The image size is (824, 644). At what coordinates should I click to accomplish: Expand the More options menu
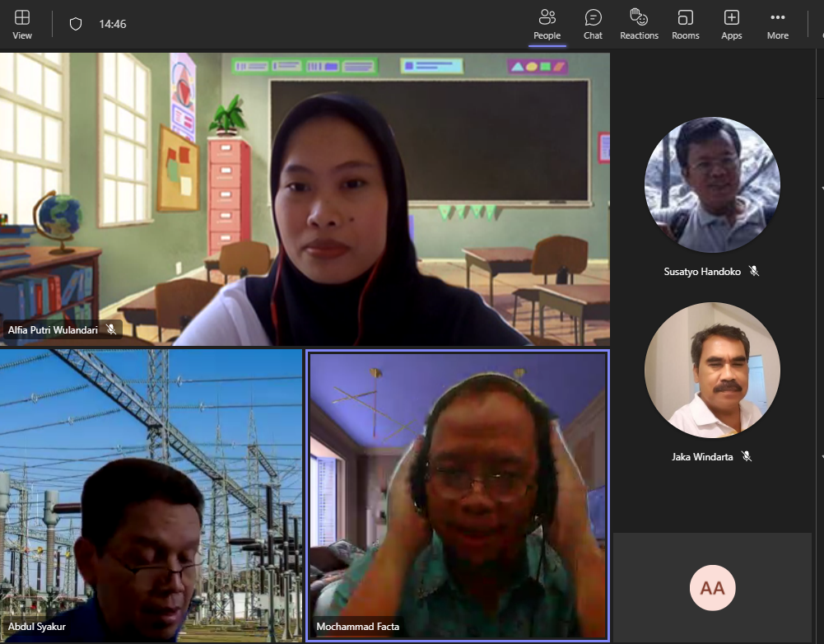pos(777,24)
